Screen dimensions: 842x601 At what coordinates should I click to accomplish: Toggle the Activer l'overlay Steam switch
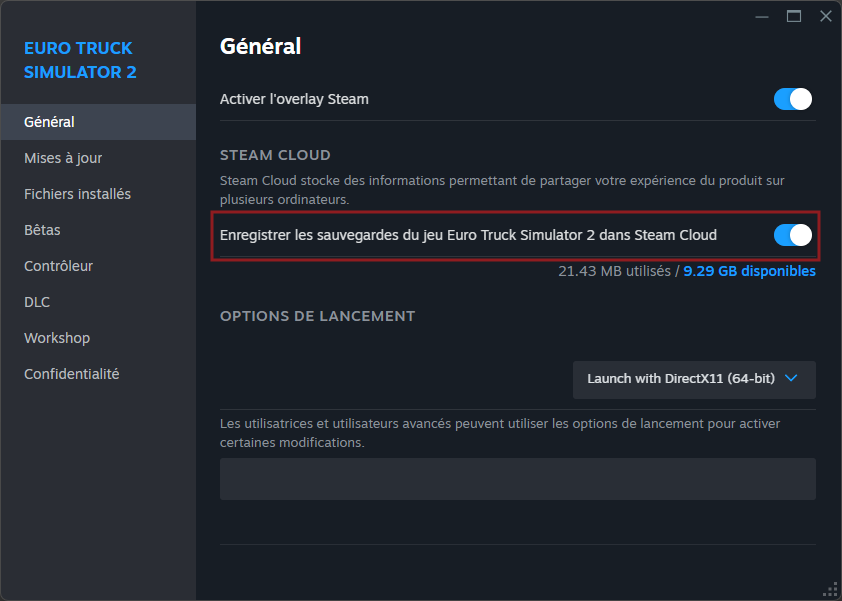pyautogui.click(x=793, y=99)
